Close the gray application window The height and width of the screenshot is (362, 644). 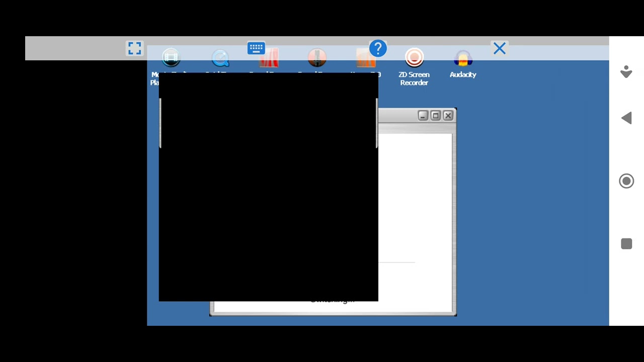point(448,116)
